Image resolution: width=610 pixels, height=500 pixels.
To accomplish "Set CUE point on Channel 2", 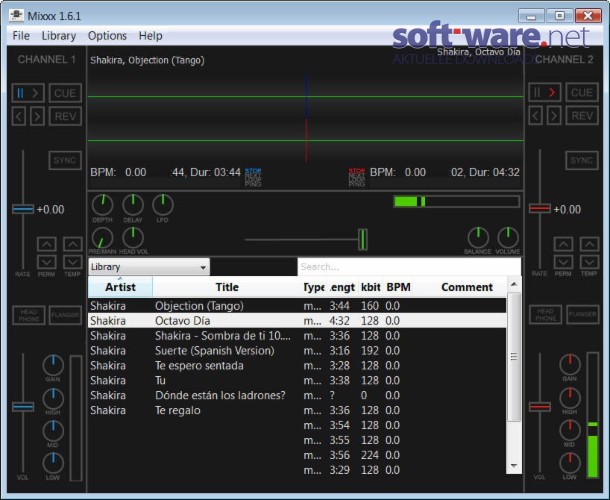I will 582,93.
